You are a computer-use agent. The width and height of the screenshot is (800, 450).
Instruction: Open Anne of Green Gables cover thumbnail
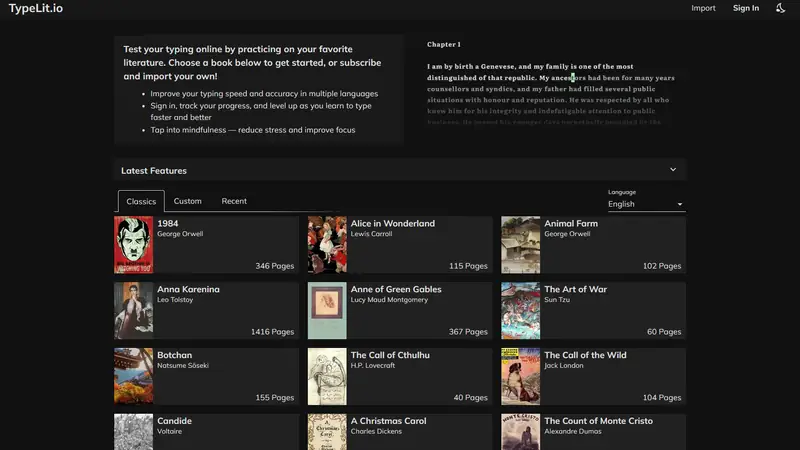[327, 311]
